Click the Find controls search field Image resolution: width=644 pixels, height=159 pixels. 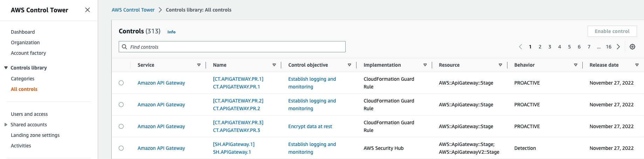232,47
